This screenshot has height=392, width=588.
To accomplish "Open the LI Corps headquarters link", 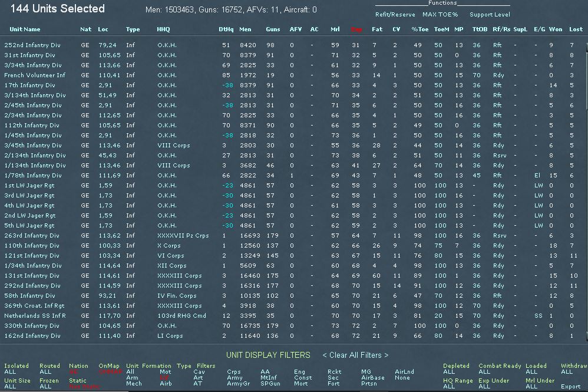I will point(170,336).
